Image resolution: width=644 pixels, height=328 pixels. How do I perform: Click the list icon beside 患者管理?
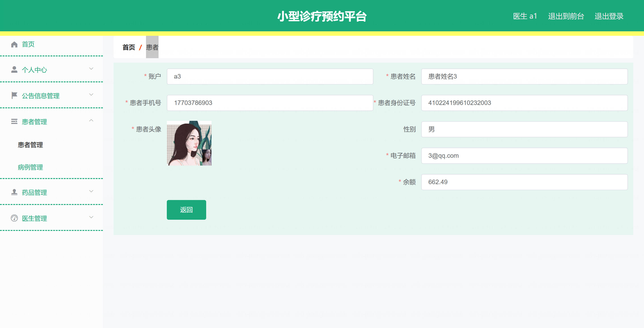point(14,121)
